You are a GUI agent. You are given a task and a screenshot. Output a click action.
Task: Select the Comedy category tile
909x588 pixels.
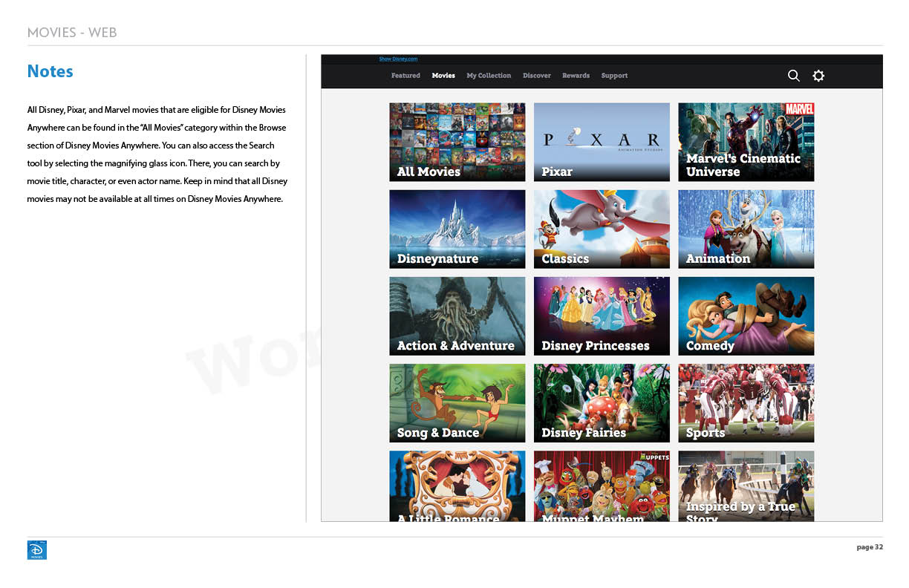pos(746,316)
